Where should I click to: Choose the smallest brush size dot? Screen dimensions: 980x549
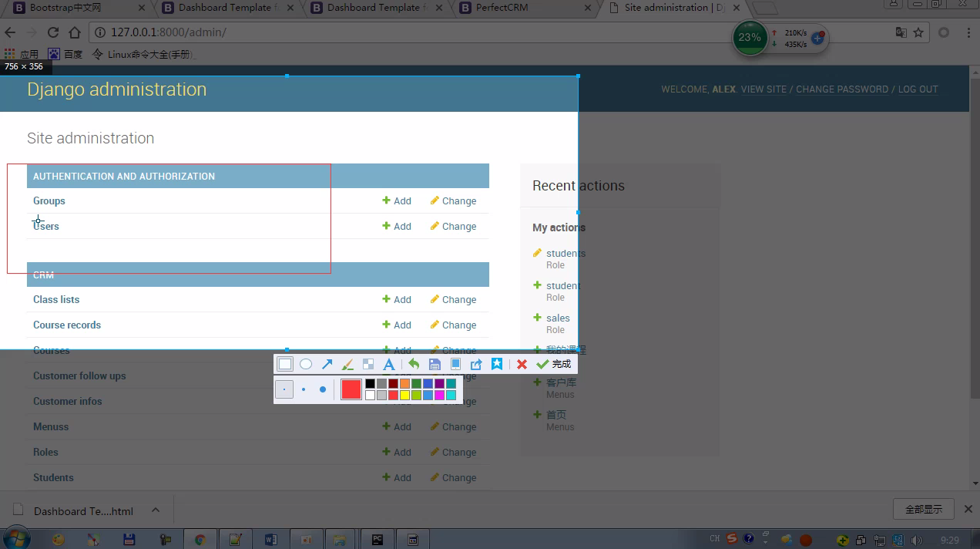pyautogui.click(x=284, y=389)
